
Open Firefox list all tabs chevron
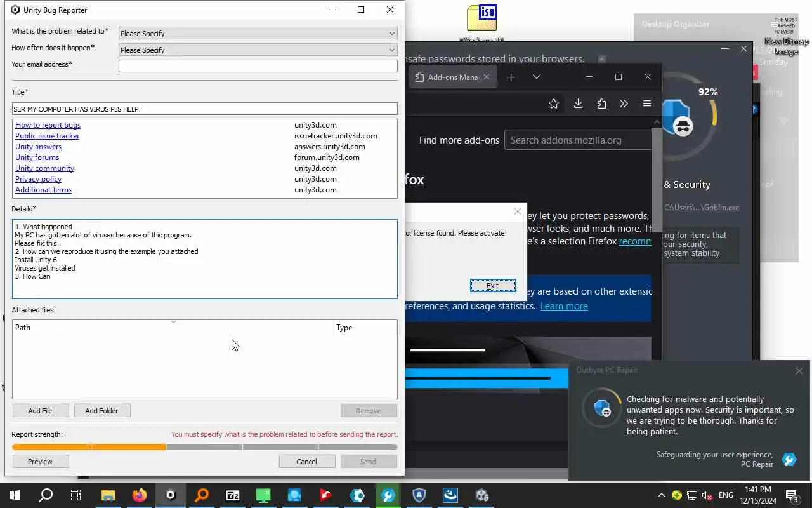click(x=536, y=77)
